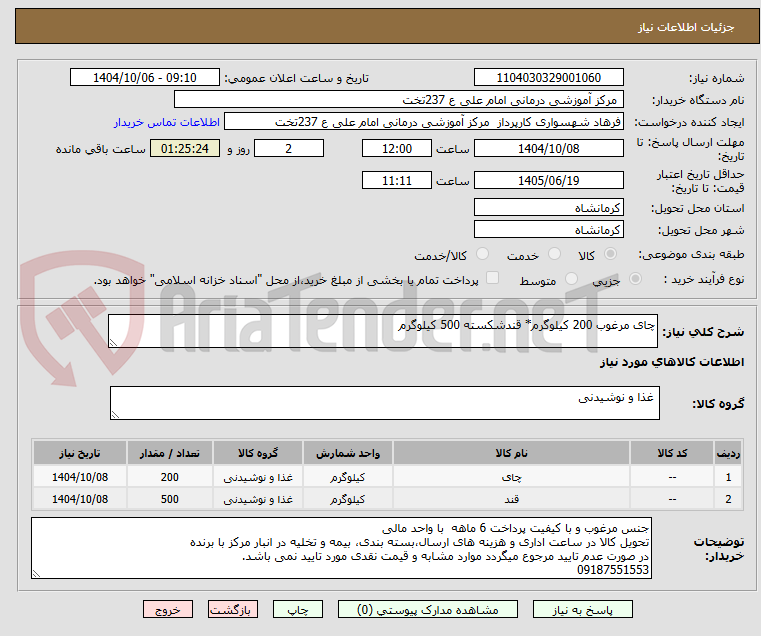Click the phone number 09187551553 in notes

click(613, 570)
